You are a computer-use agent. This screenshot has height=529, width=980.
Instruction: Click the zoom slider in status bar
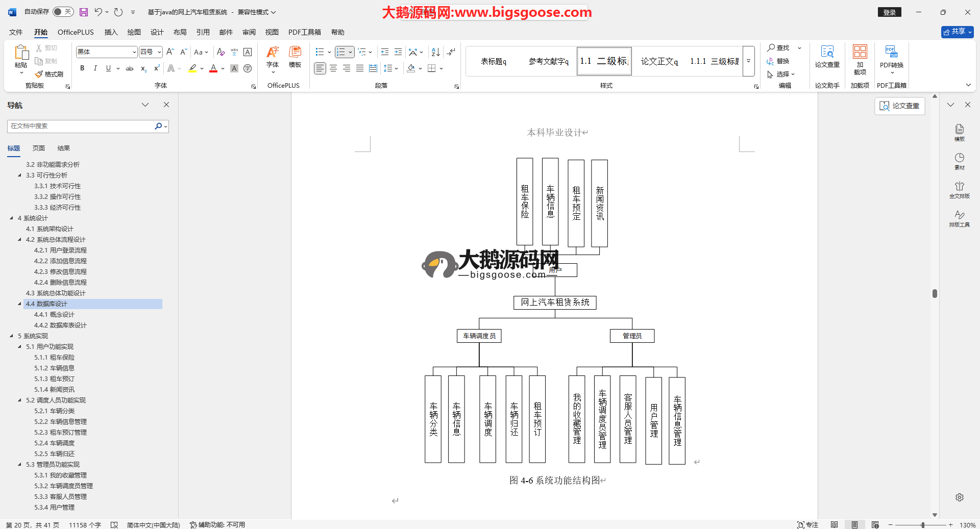coord(922,525)
